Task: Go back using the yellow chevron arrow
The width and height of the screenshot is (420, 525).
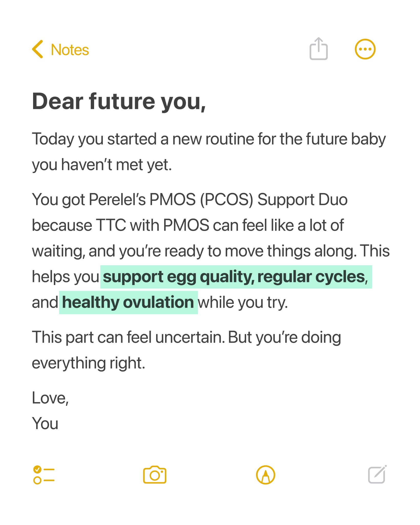Action: (x=38, y=49)
